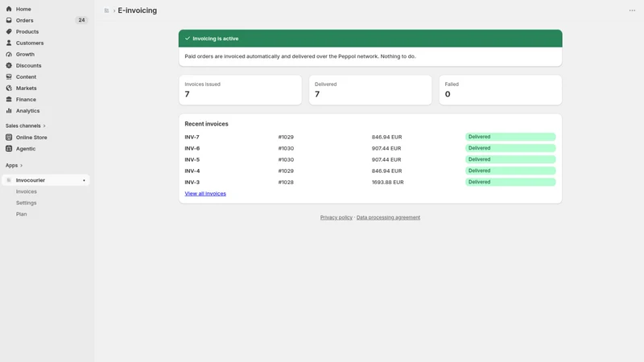Click the Orders count badge 24

[81, 20]
